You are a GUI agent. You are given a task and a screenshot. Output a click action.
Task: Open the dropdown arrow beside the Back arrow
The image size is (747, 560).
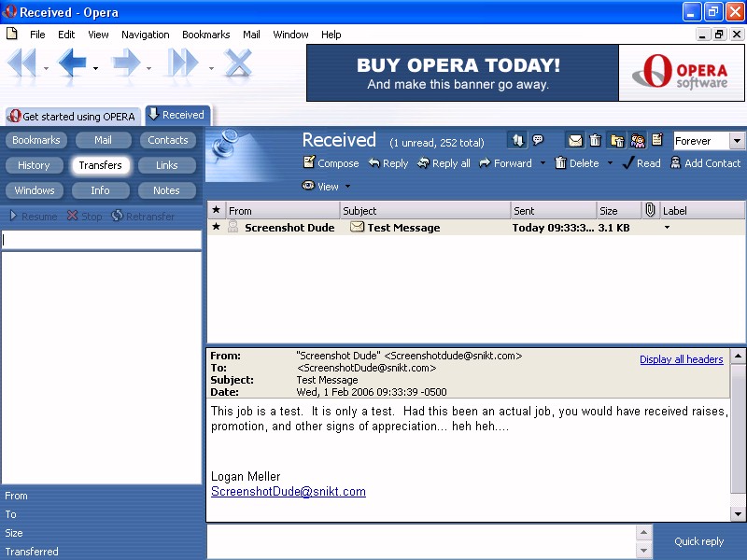click(x=96, y=68)
